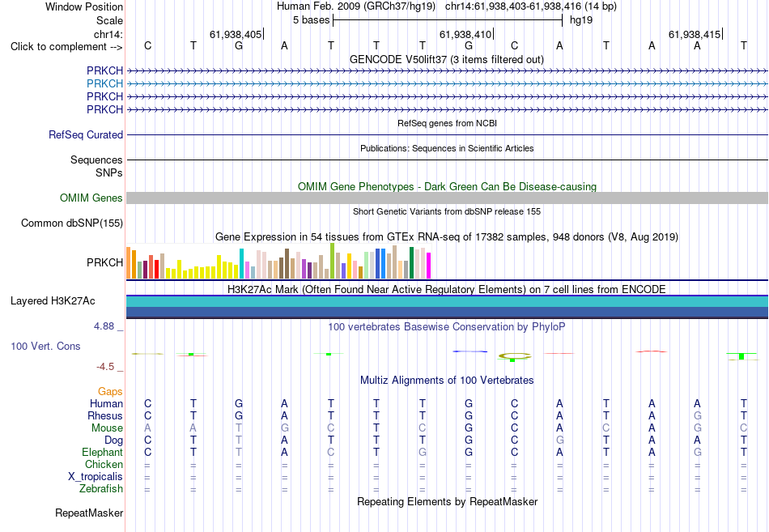Click the chr14:61,938,403-61,938,416 position title text
This screenshot has height=532, width=769.
tap(513, 6)
